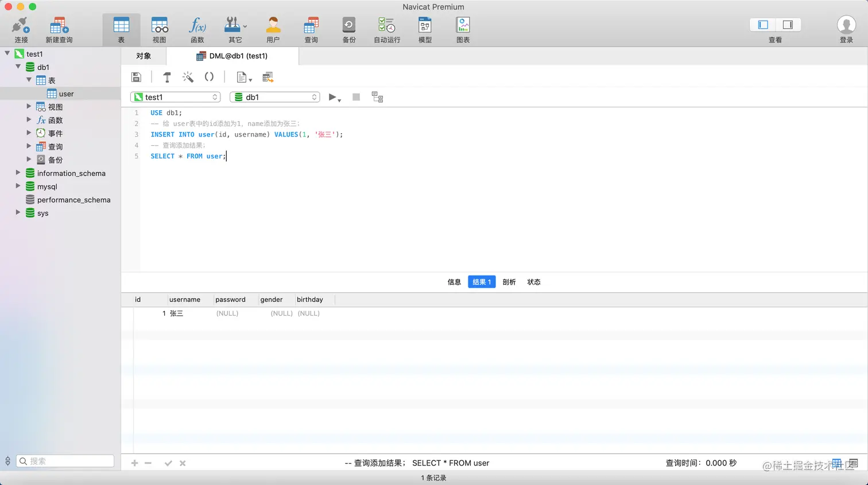Click the delete record minus button
This screenshot has width=868, height=485.
click(148, 463)
